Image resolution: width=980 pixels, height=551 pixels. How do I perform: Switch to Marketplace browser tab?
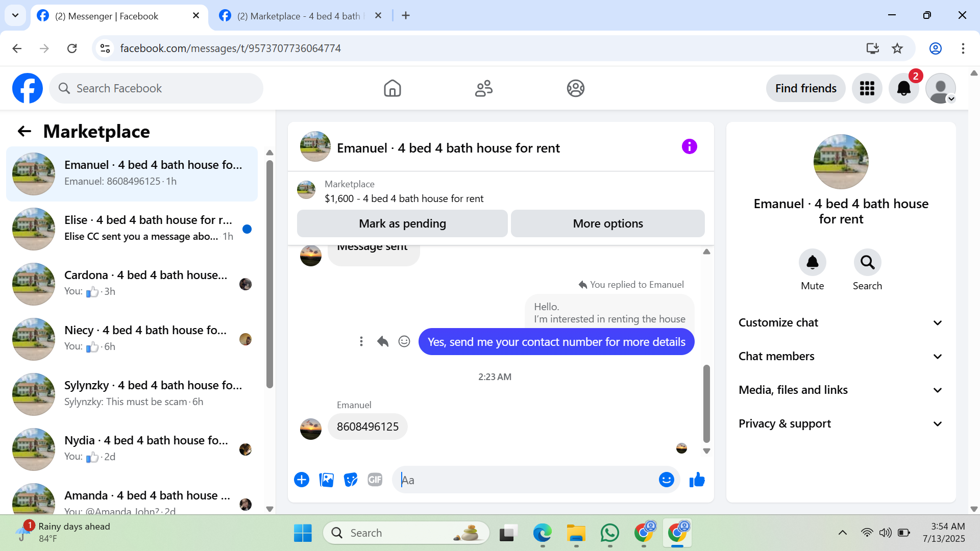pos(299,16)
